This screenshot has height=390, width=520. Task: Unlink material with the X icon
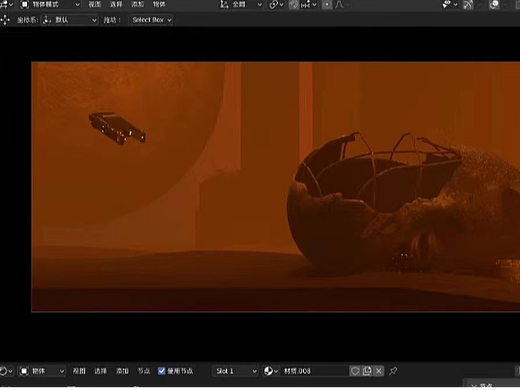tap(379, 371)
